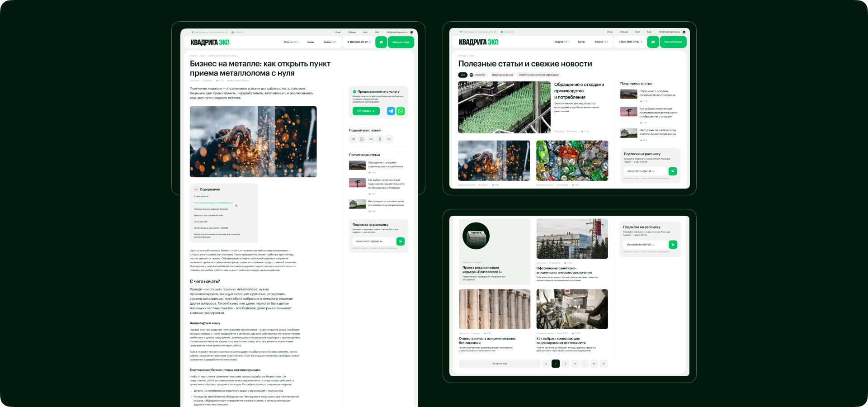
Task: Open the Проект рекультивации карьера news card
Action: tap(494, 251)
